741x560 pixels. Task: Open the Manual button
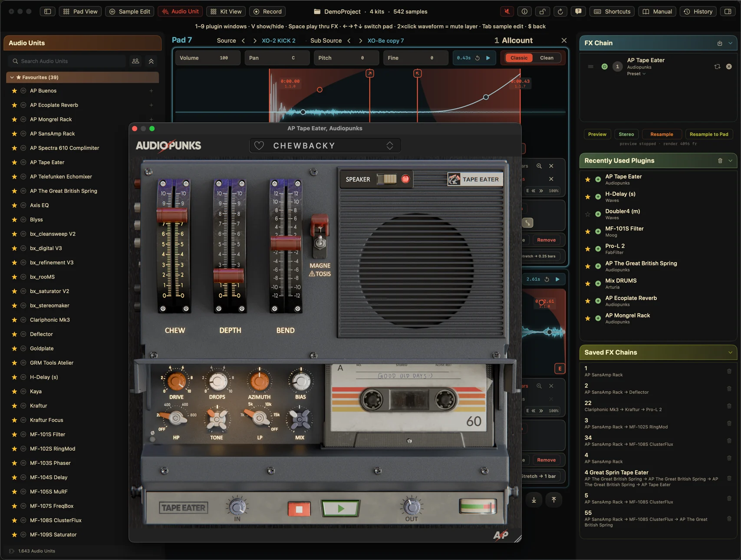click(x=657, y=12)
